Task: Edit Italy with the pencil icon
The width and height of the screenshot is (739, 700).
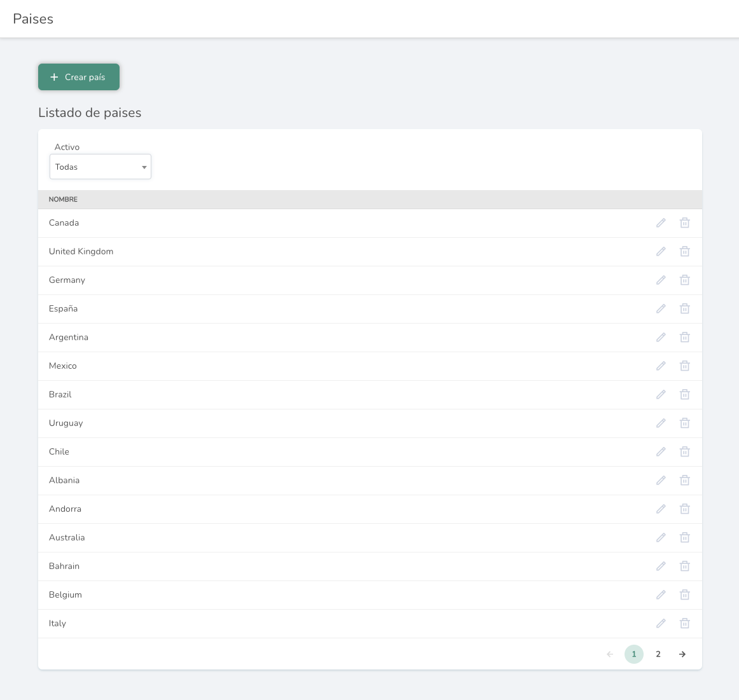Action: pos(661,623)
